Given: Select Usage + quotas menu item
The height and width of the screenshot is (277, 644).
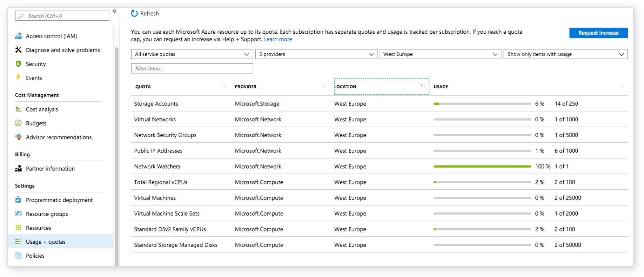Looking at the screenshot, I should (61, 242).
